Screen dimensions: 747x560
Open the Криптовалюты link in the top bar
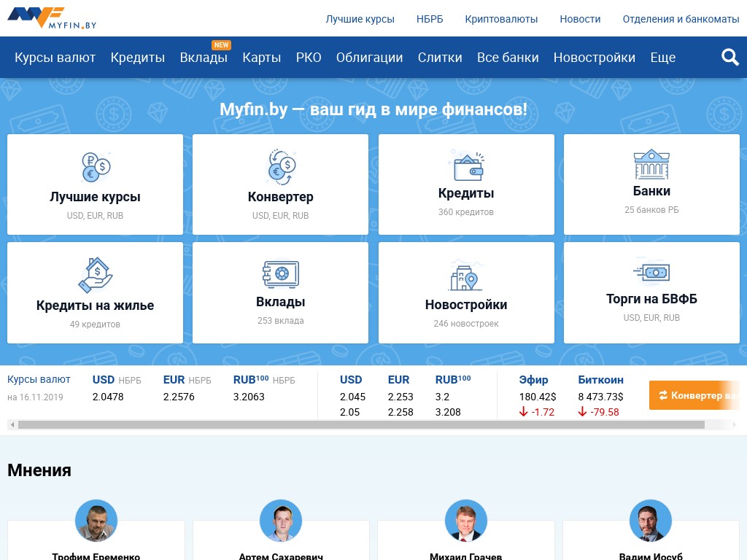click(x=501, y=19)
